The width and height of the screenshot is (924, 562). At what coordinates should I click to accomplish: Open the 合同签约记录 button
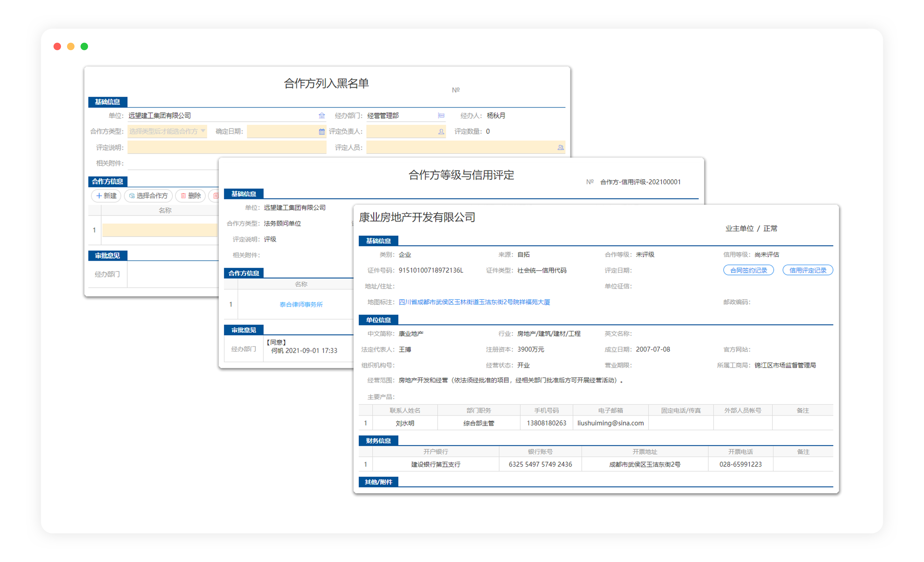click(748, 270)
